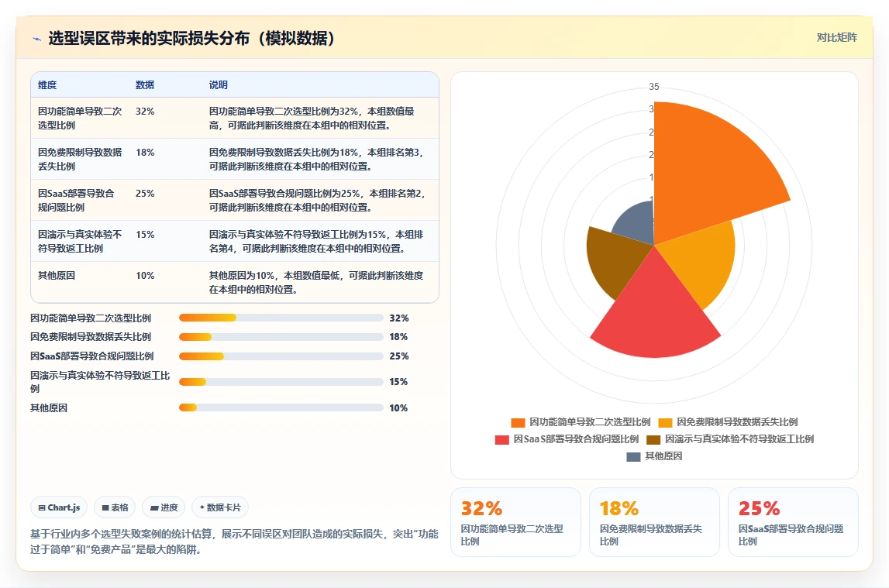Click the 18% value in the table
Viewport: 889px width, 588px height.
click(145, 153)
